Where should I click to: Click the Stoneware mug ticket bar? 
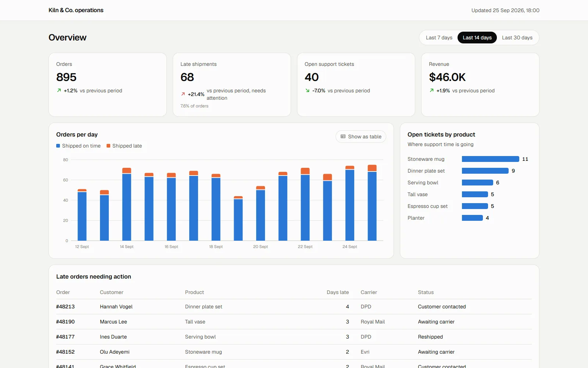pos(490,159)
